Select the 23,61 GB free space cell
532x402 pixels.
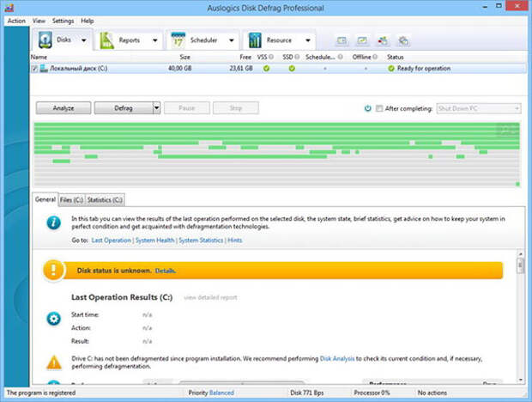[x=241, y=68]
